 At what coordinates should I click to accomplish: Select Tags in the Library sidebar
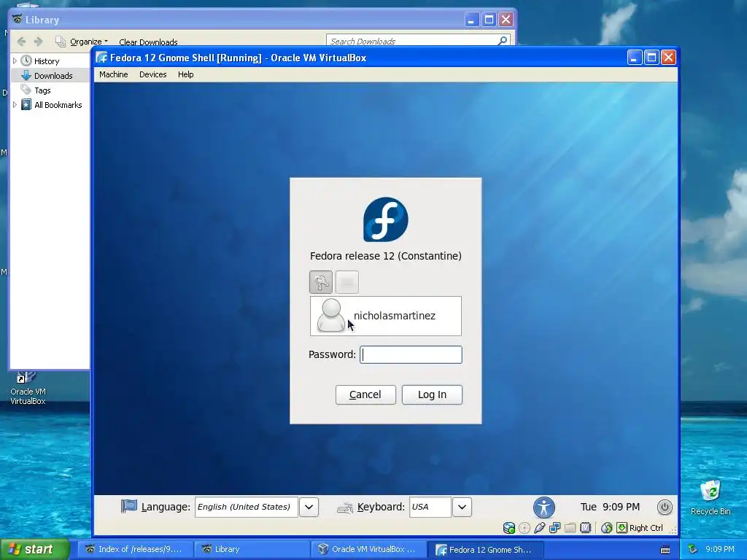click(42, 90)
